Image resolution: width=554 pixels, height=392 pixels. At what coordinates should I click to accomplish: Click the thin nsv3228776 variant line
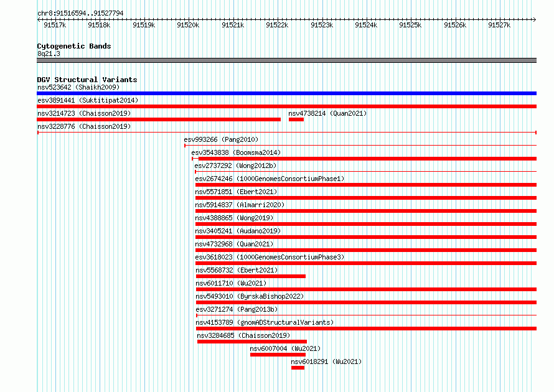click(x=286, y=133)
